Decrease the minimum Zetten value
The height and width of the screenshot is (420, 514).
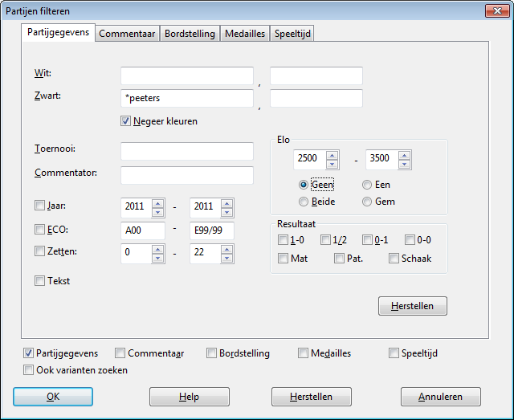coord(158,259)
